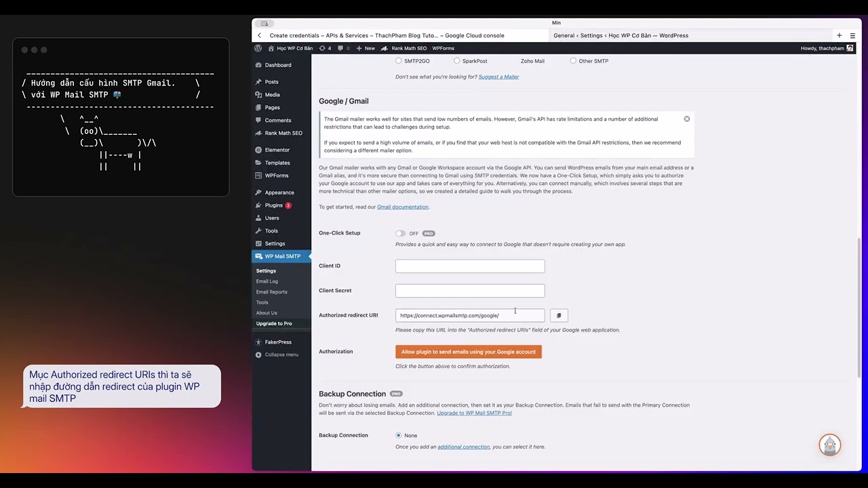Open a new browser tab with plus icon

point(839,35)
